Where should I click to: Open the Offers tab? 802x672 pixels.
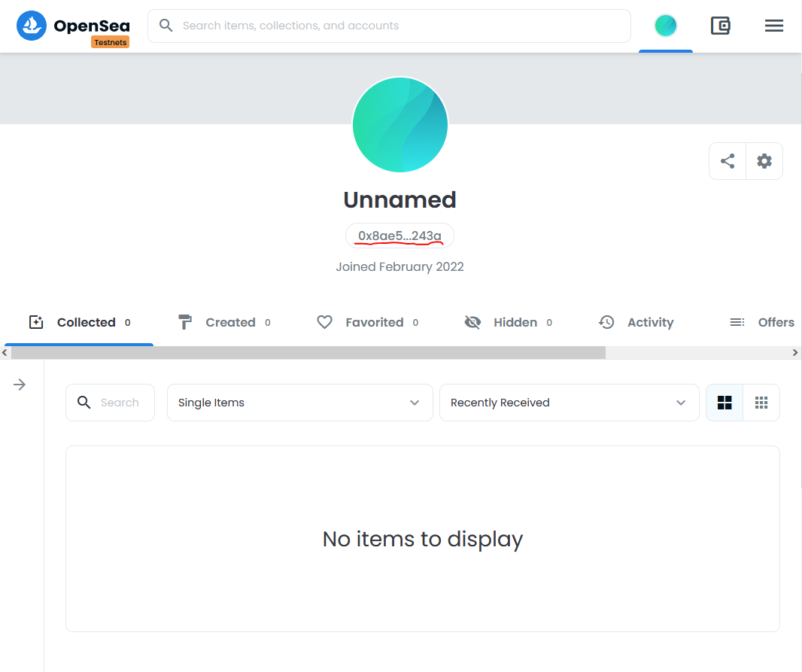(762, 322)
